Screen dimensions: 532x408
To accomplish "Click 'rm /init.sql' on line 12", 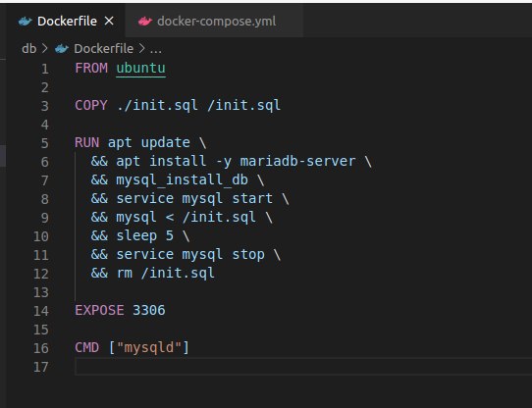I will click(166, 274).
